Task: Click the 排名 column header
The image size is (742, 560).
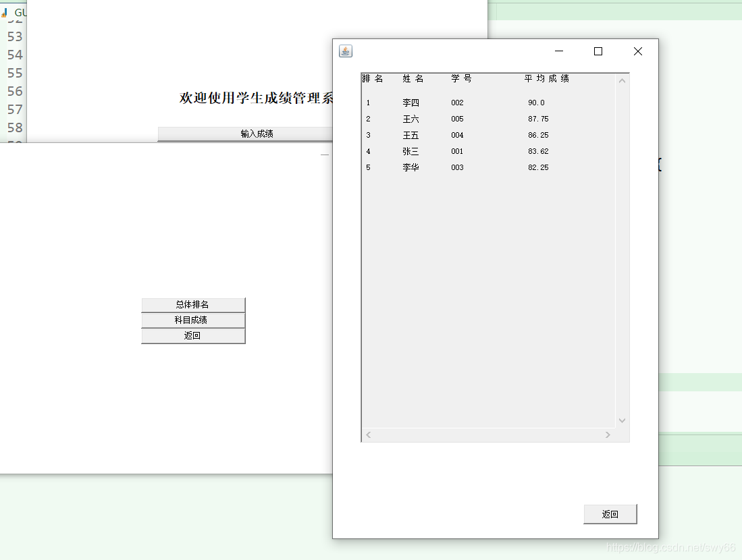Action: tap(373, 78)
